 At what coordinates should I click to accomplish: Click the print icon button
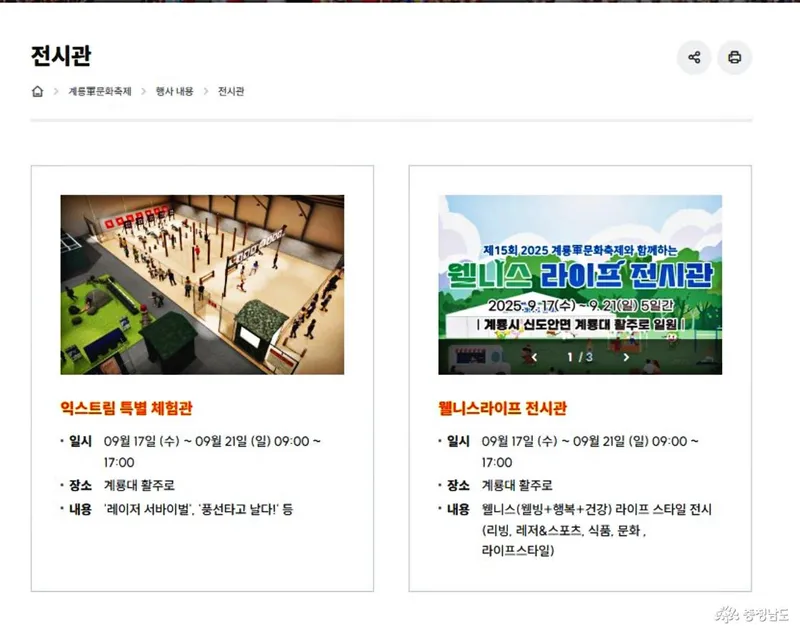[x=735, y=57]
